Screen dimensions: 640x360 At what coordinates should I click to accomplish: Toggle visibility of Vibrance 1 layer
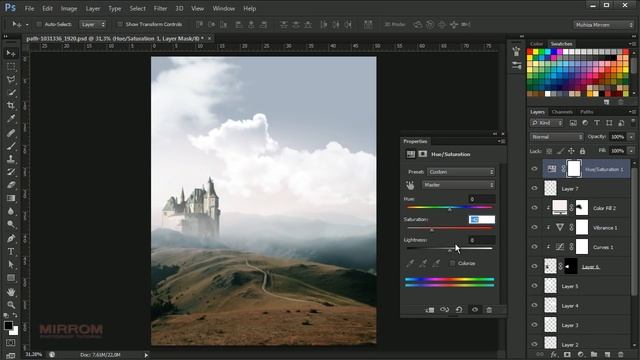pos(534,227)
